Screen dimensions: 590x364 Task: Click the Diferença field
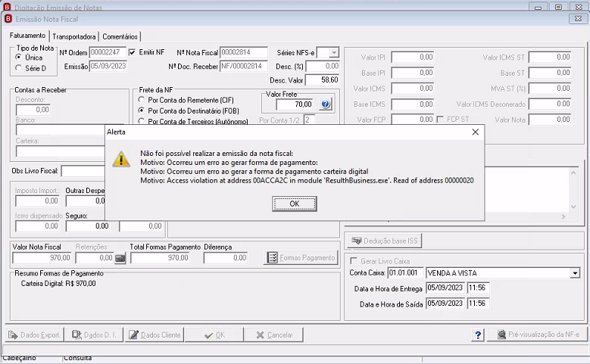tap(226, 258)
